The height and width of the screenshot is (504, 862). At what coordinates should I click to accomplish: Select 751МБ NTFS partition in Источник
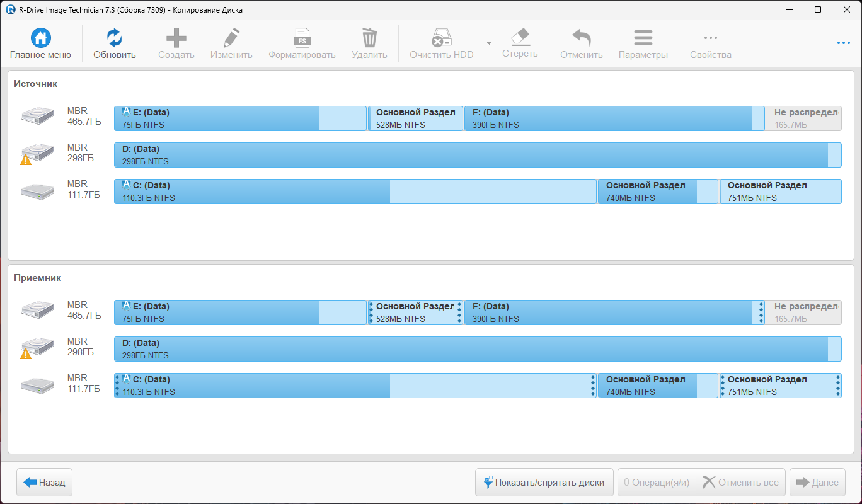point(781,192)
